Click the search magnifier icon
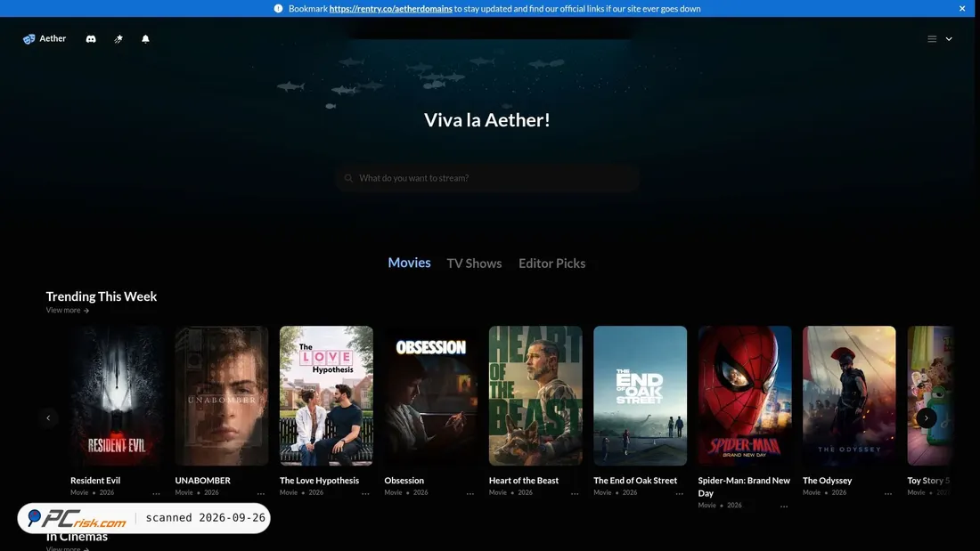 [x=348, y=178]
